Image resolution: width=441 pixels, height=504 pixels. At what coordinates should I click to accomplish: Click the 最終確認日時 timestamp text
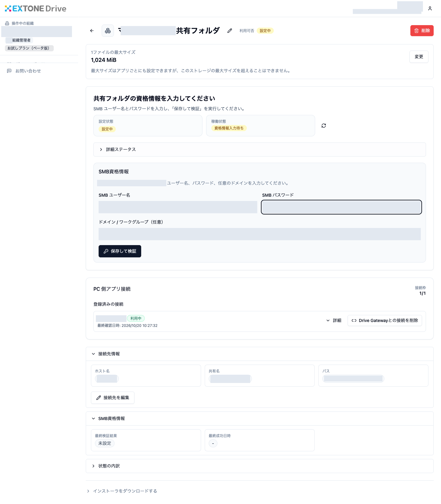coord(127,326)
